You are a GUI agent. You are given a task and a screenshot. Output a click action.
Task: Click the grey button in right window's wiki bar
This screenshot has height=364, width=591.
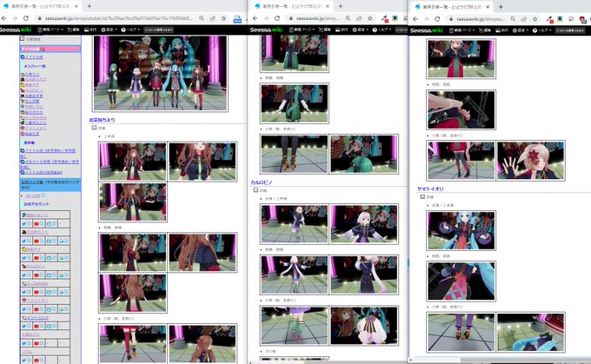tap(570, 30)
